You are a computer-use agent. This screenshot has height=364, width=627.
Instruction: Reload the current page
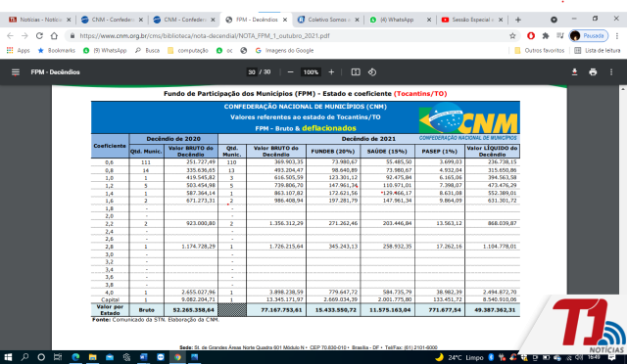click(x=39, y=36)
